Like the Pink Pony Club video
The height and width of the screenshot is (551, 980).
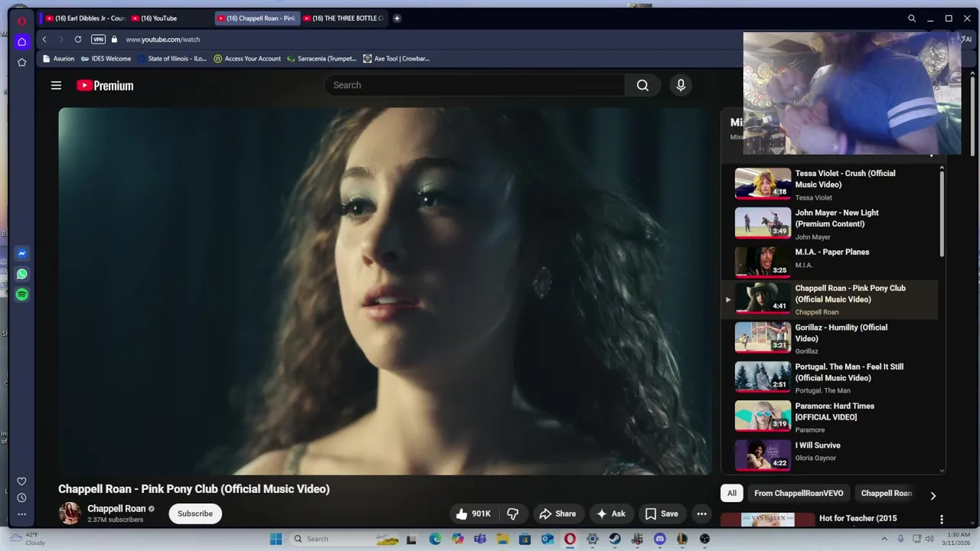point(473,514)
